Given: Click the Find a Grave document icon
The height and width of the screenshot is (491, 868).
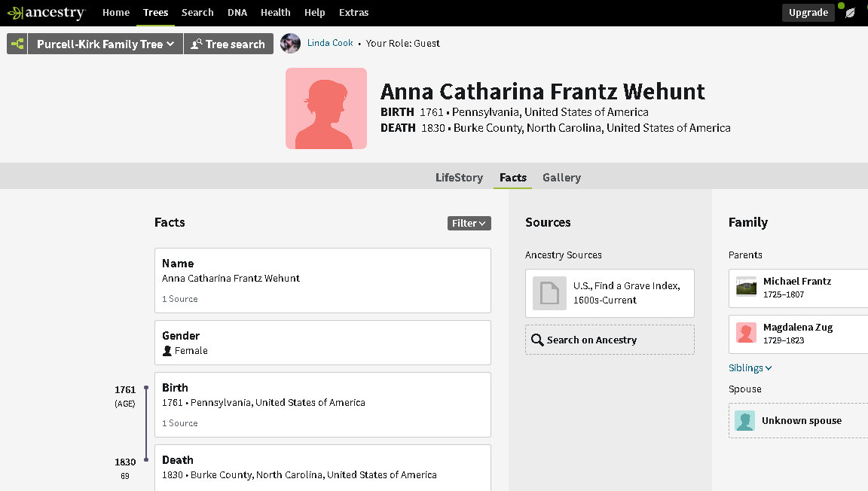Looking at the screenshot, I should tap(549, 293).
